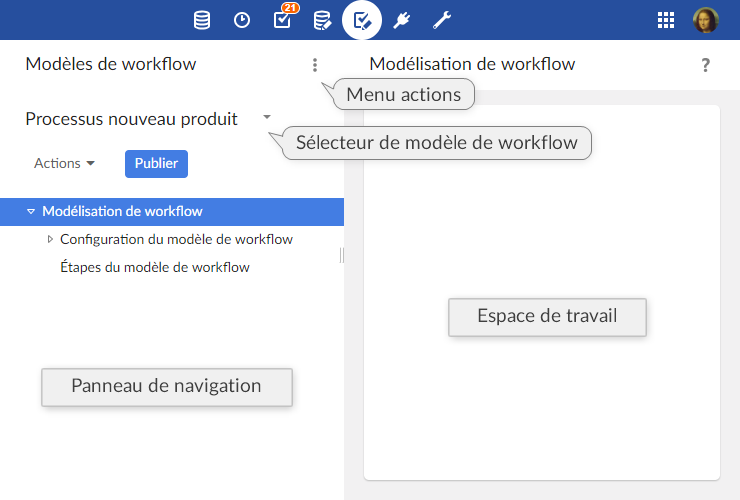Expand the Actions dropdown button
This screenshot has height=500, width=740.
(x=64, y=163)
